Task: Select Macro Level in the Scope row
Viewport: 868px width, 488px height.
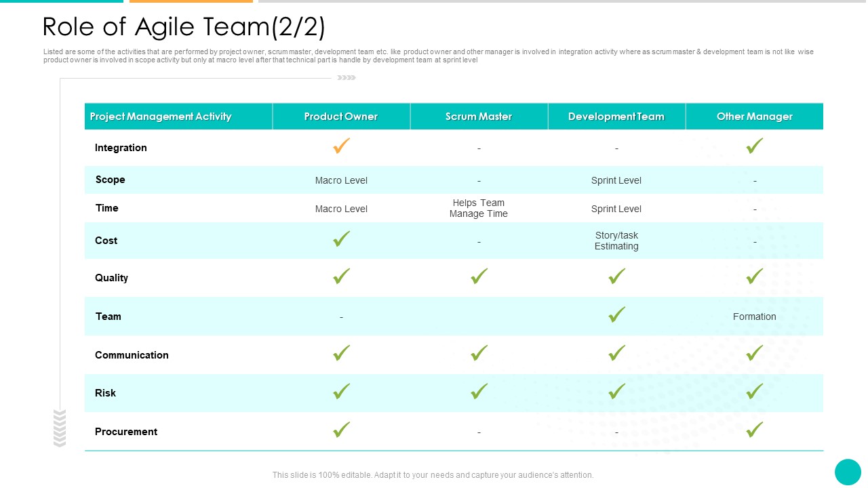Action: 341,180
